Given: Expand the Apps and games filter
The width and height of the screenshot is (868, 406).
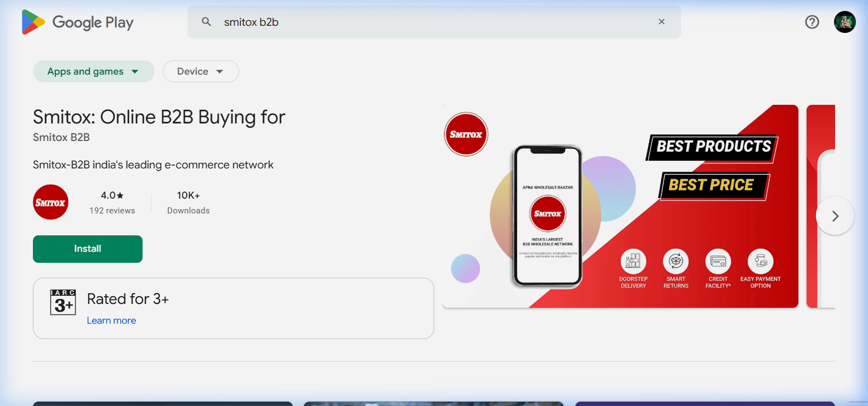Looking at the screenshot, I should [x=94, y=71].
